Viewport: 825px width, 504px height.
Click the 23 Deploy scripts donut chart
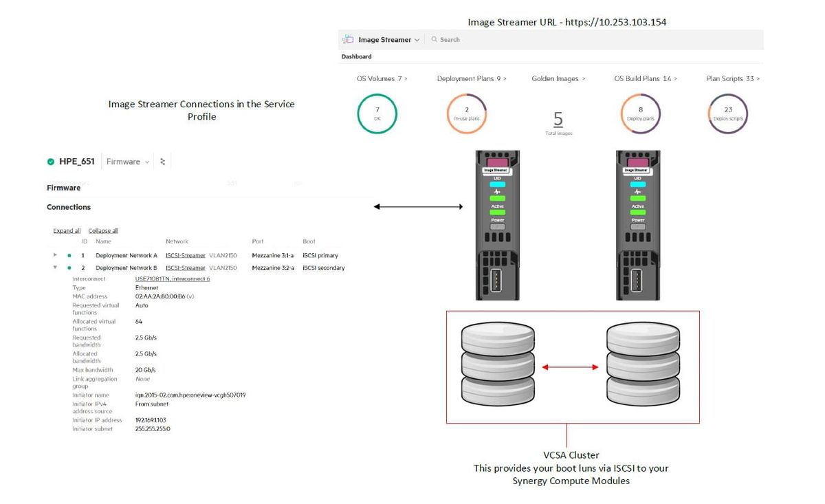[x=728, y=113]
